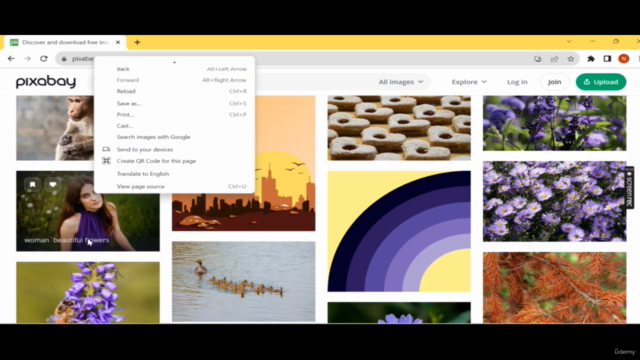Open the install app icon in address bar

click(538, 59)
